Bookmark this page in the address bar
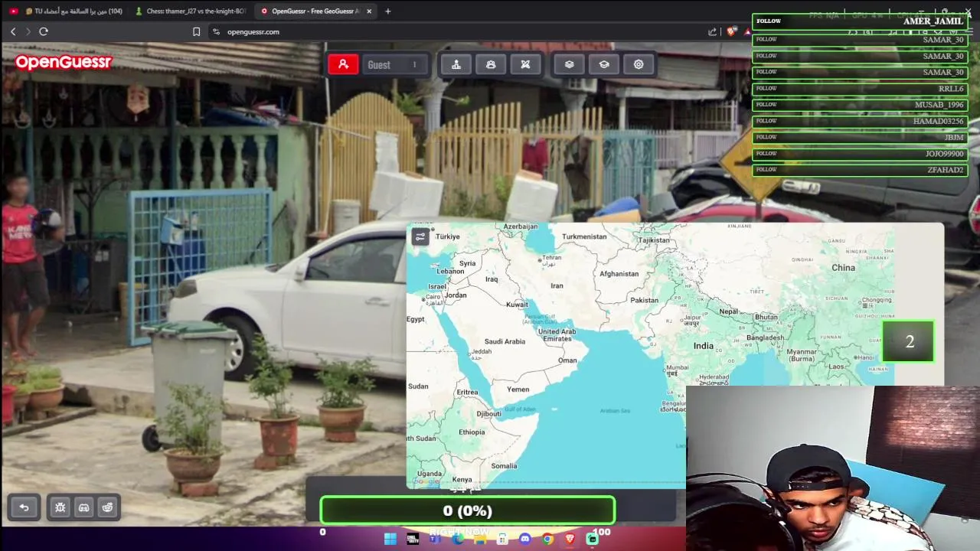Screen dimensions: 980x551 (196, 31)
